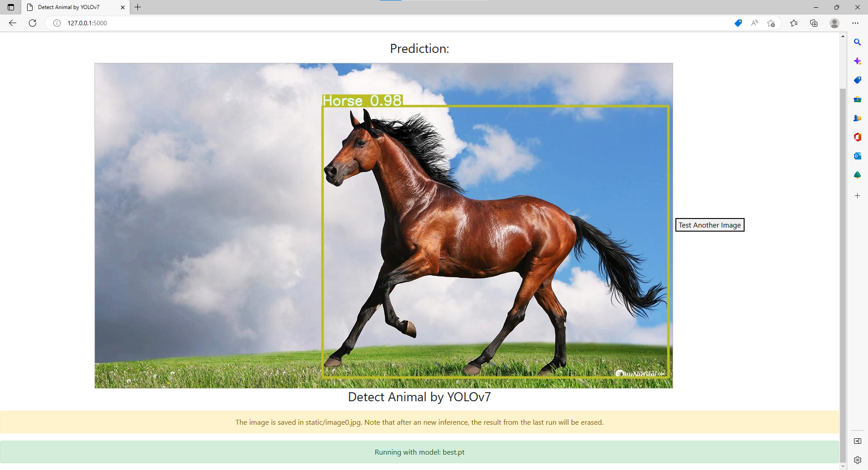
Task: Launch Copilot from the sidebar sparkle icon
Action: [858, 61]
